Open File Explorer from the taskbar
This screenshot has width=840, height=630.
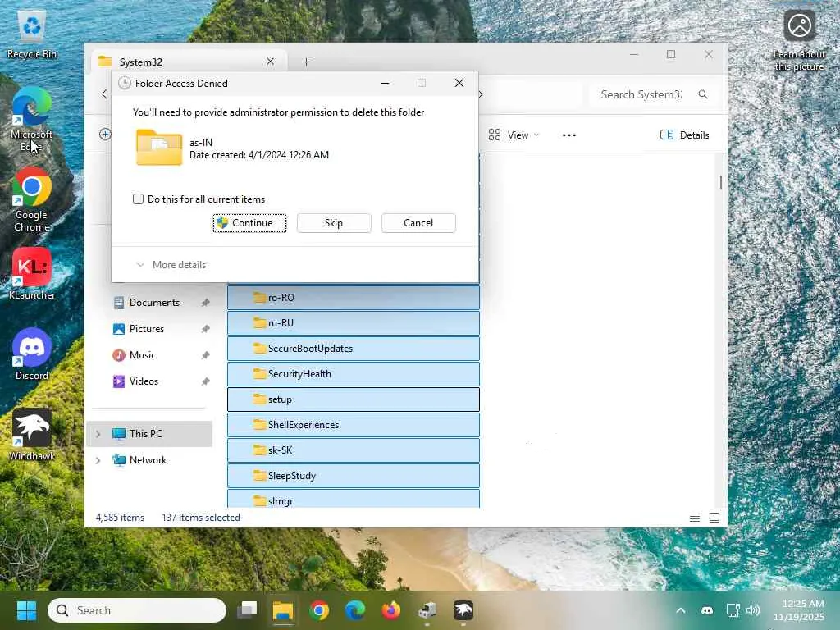pyautogui.click(x=283, y=610)
